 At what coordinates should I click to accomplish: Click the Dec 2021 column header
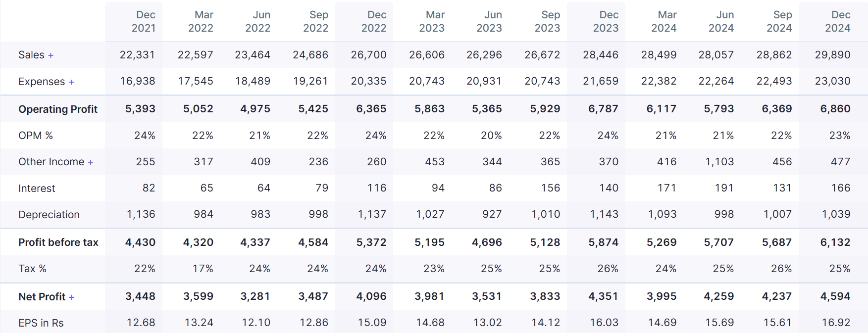144,22
